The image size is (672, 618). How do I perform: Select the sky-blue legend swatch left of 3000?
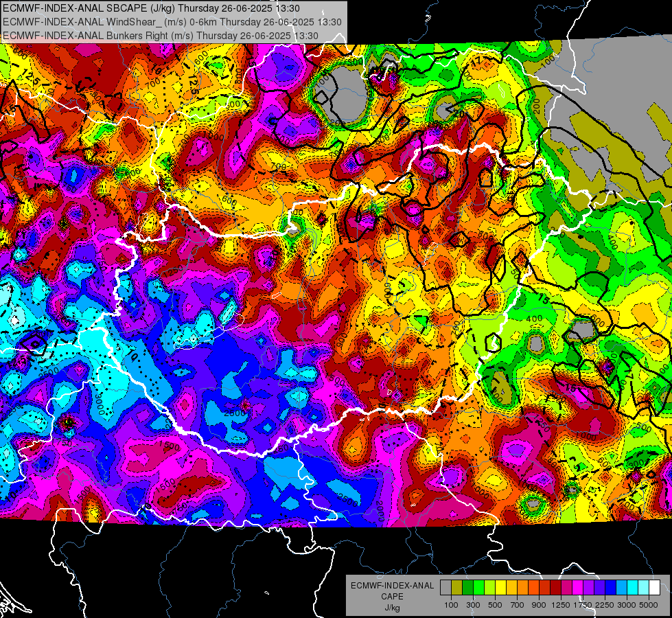pos(621,587)
